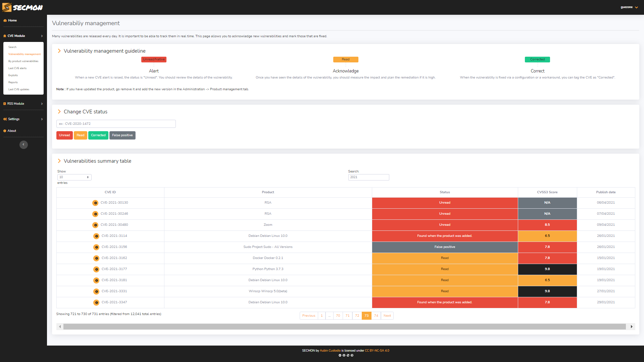Sort table by Product column
This screenshot has height=362, width=644.
pos(268,192)
